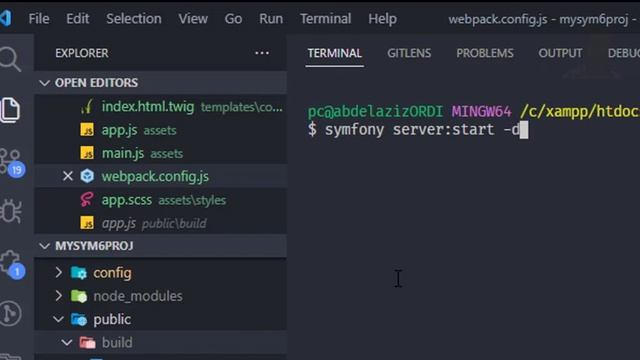Click the twig icon of index.html.twig
This screenshot has width=640, height=360.
pyautogui.click(x=87, y=107)
